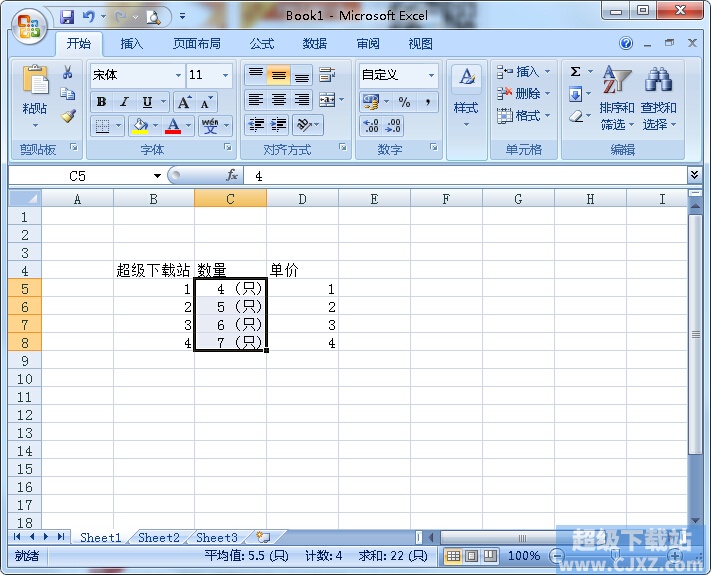Toggle Bold formatting button
This screenshot has width=711, height=575.
[101, 102]
